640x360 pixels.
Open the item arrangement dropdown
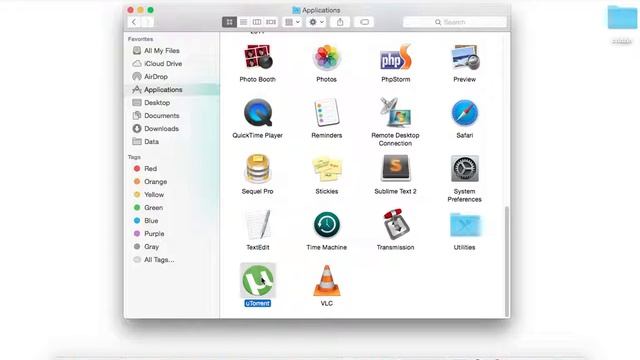292,22
